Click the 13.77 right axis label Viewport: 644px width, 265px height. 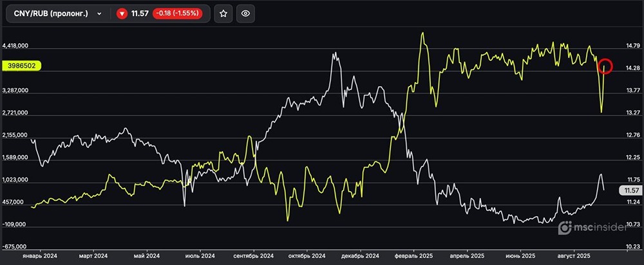pos(632,90)
